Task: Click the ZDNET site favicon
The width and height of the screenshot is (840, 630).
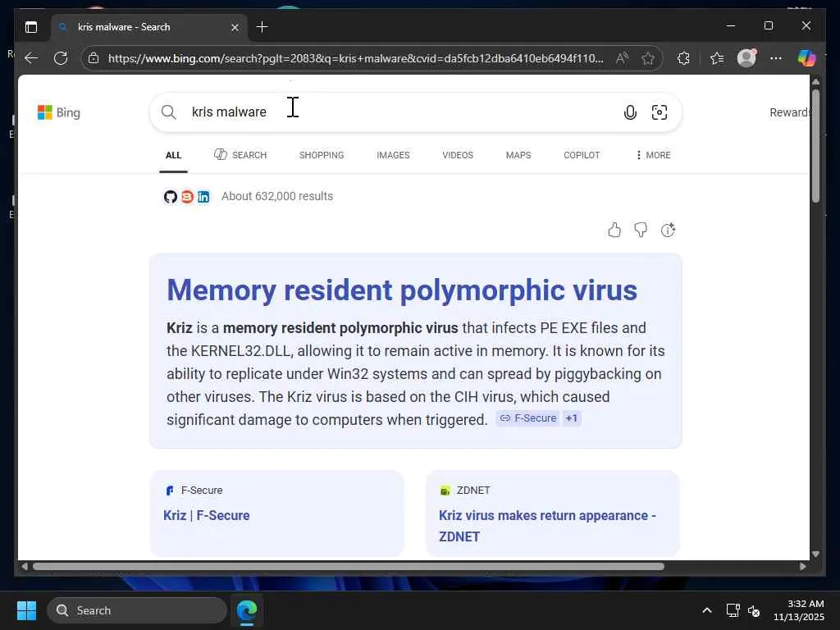Action: coord(445,491)
